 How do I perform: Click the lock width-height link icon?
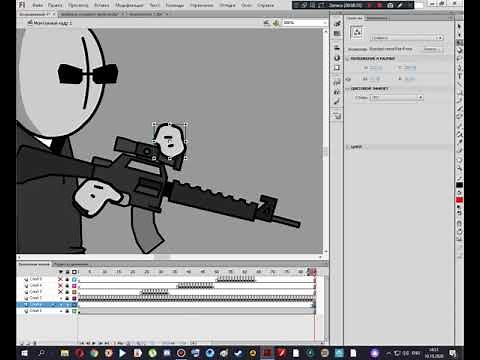[349, 79]
